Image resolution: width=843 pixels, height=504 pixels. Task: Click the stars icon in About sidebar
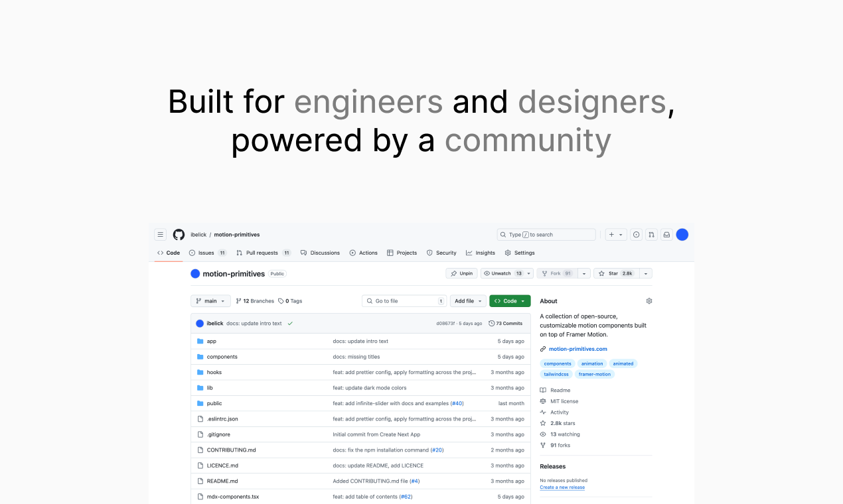[543, 423]
